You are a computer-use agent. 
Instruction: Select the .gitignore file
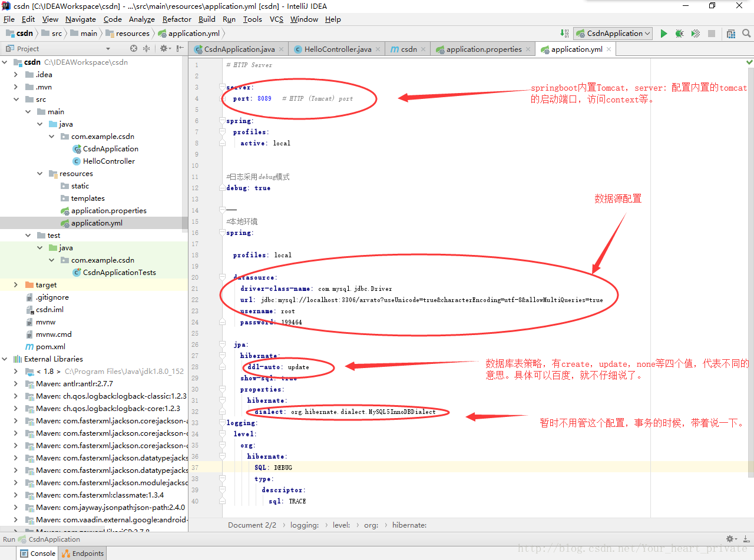click(x=47, y=297)
